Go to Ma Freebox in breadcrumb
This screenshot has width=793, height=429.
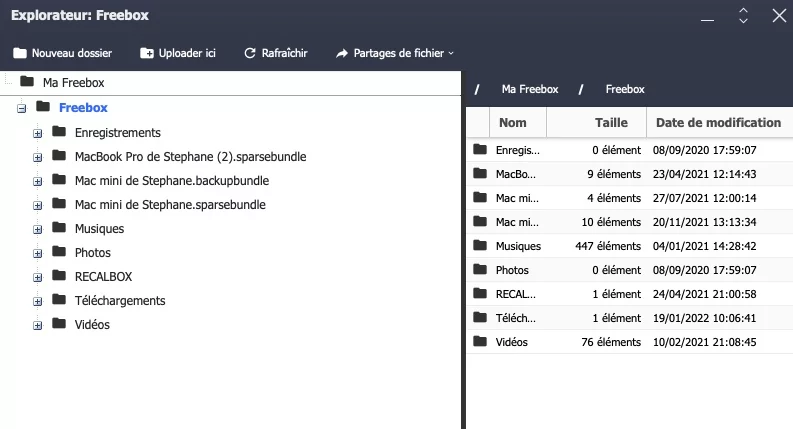(530, 89)
